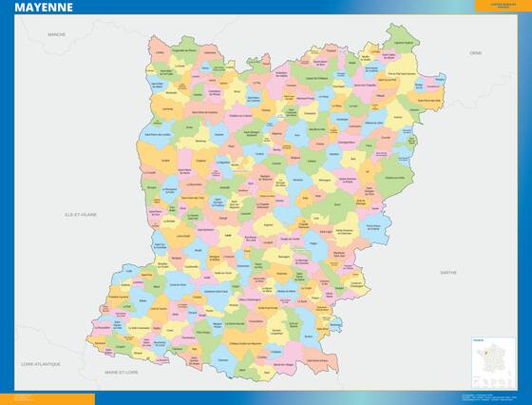
Task: Select the MANCHE department label
Action: 56,34
